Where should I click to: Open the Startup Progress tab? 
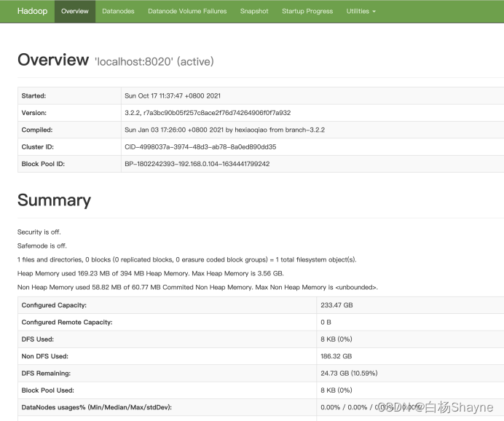307,11
